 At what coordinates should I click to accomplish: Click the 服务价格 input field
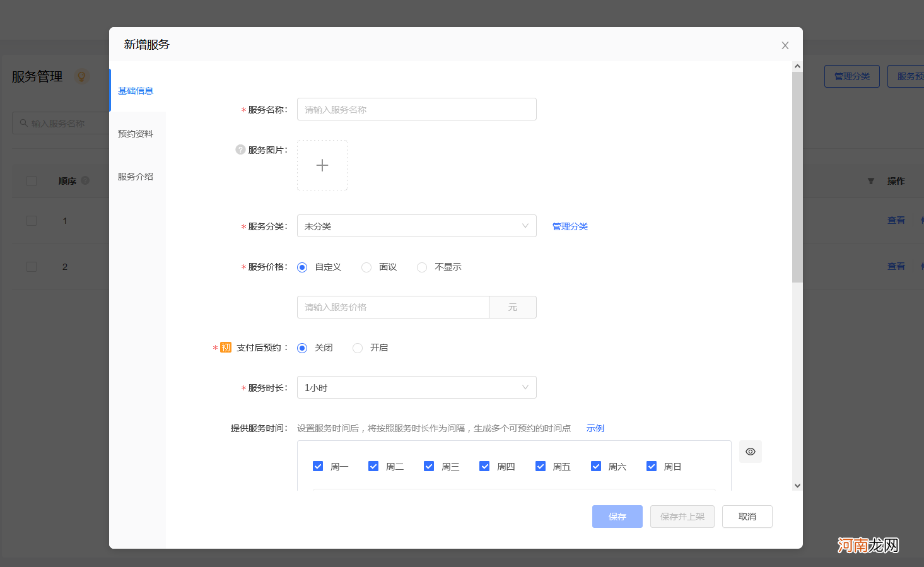coord(393,307)
